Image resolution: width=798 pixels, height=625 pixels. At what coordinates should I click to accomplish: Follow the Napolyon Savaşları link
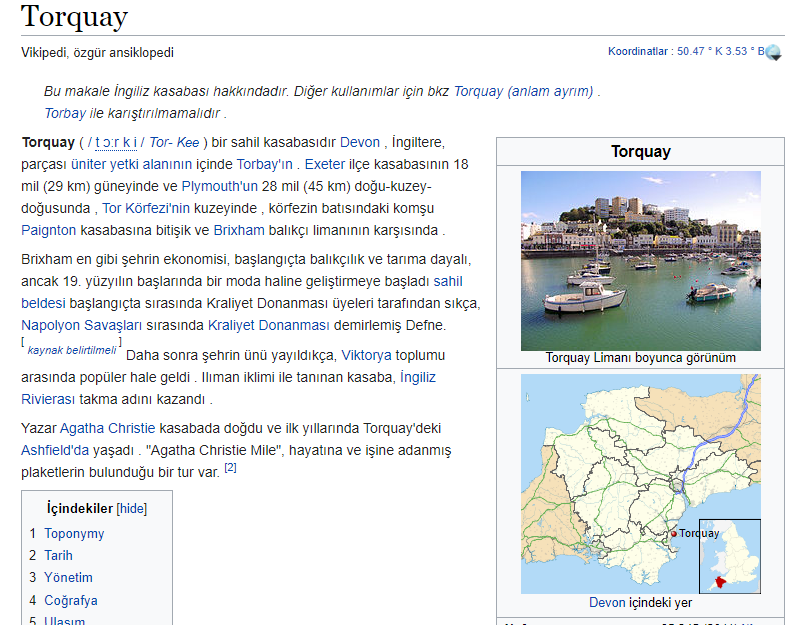coord(81,325)
